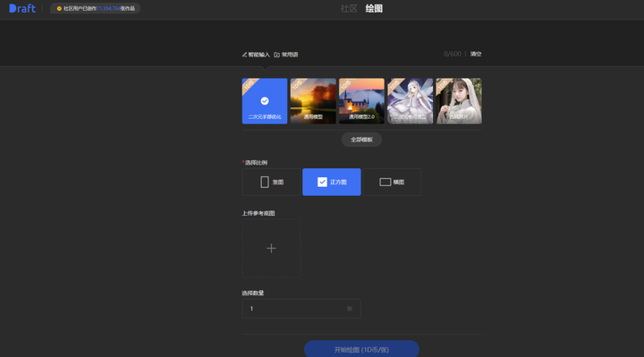
Task: Select the 竖图 ratio option
Action: click(x=271, y=182)
